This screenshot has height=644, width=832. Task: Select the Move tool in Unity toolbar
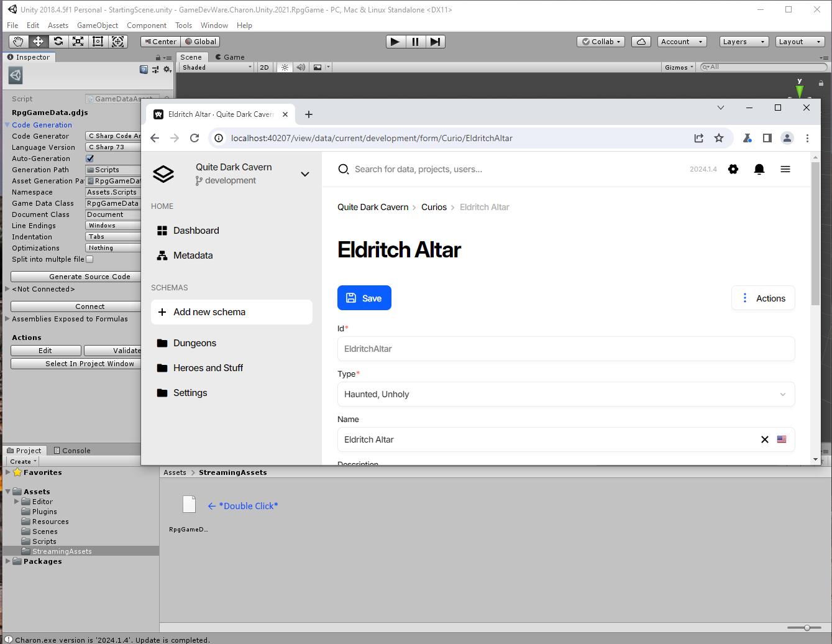39,42
